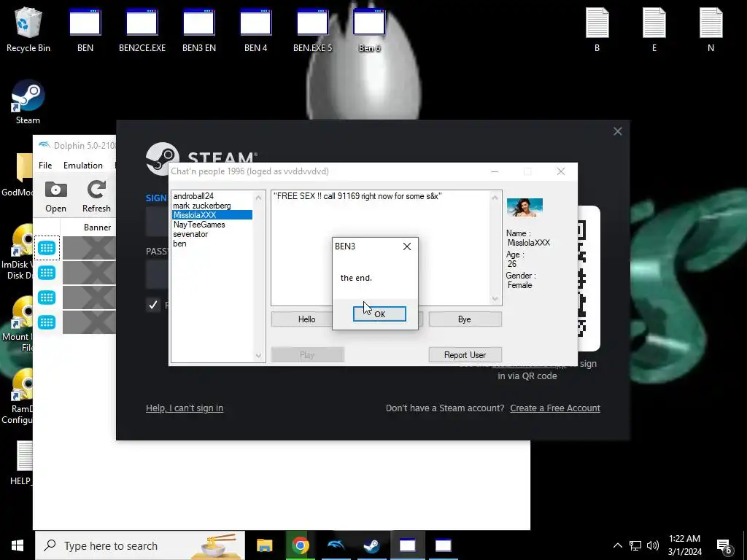Click the Help, I can't sign in link
Viewport: 747px width, 560px height.
(185, 408)
